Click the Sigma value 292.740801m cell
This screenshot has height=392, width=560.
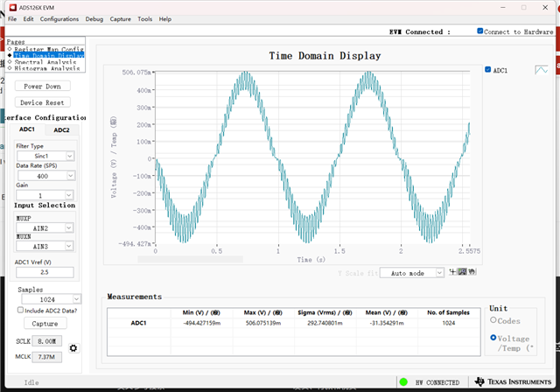point(325,323)
